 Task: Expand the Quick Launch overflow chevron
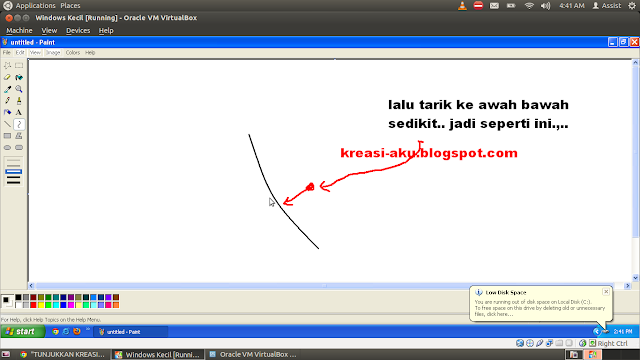point(88,329)
